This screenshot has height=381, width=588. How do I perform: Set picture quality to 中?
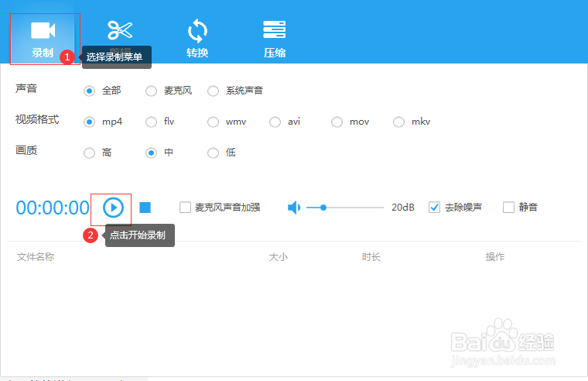(151, 153)
